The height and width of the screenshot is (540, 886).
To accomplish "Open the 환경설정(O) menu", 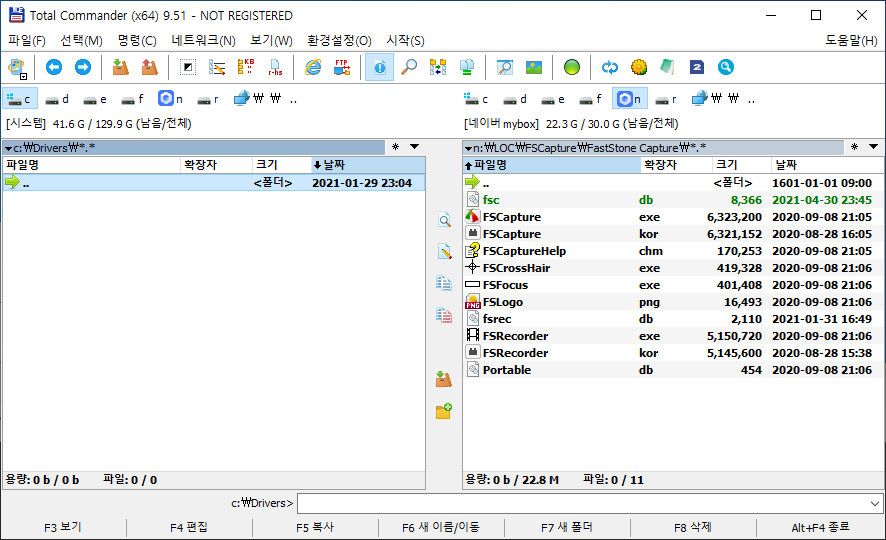I will [339, 41].
